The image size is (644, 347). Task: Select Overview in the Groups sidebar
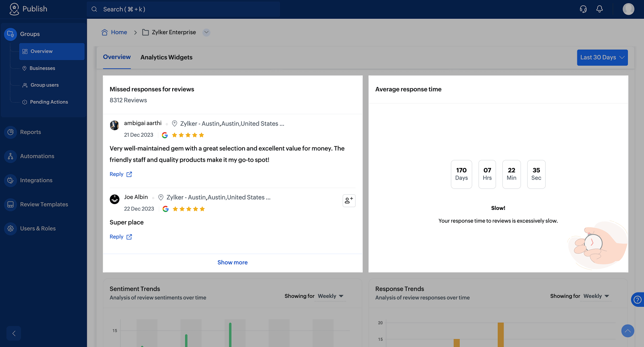52,51
